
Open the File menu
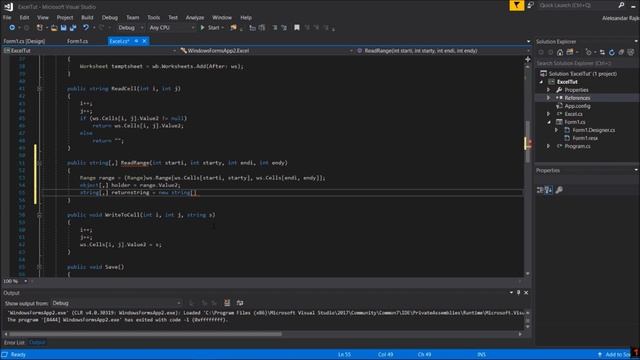pyautogui.click(x=7, y=18)
